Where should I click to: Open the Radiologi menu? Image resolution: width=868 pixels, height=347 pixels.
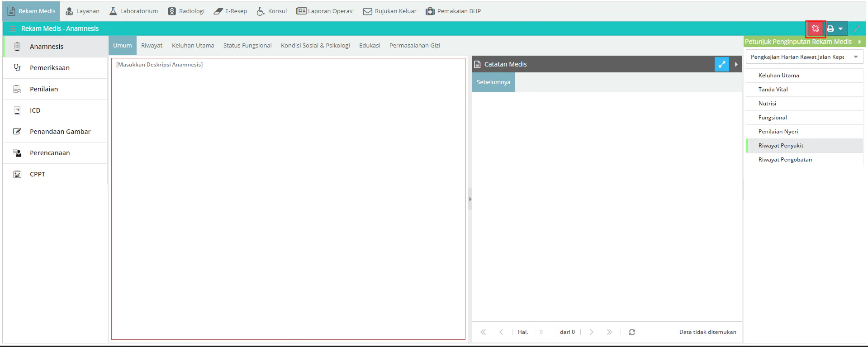point(186,11)
